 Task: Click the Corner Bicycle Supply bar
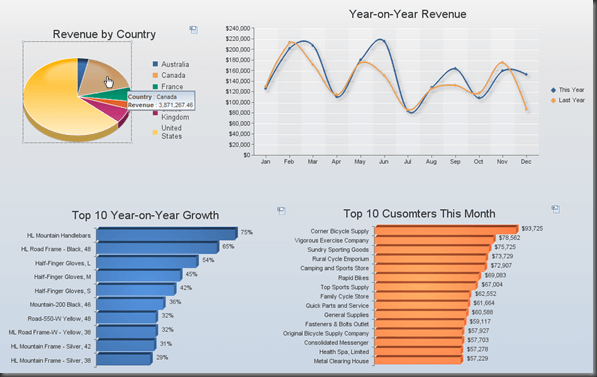tap(447, 230)
